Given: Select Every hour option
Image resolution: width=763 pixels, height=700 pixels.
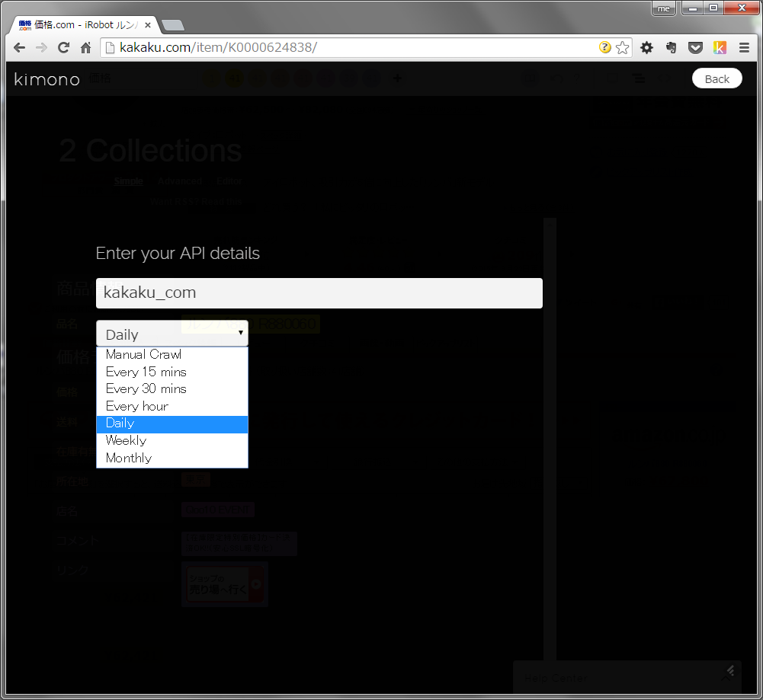Looking at the screenshot, I should [x=172, y=407].
